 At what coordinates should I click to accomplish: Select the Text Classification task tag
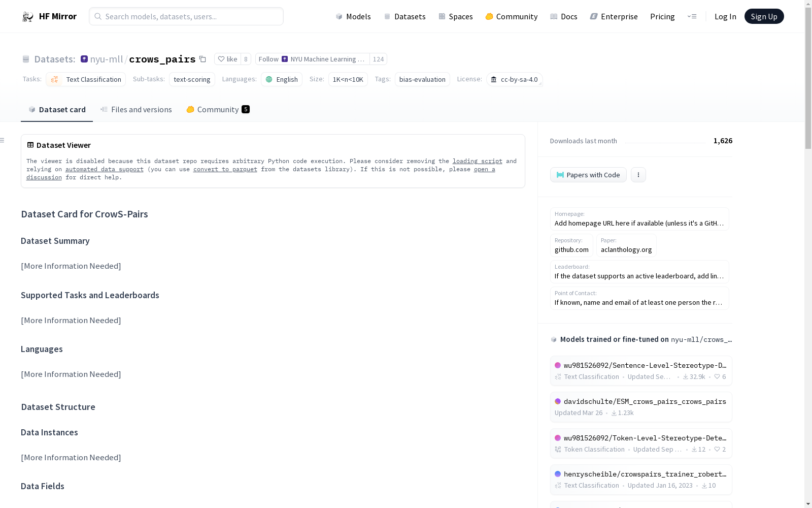click(86, 79)
